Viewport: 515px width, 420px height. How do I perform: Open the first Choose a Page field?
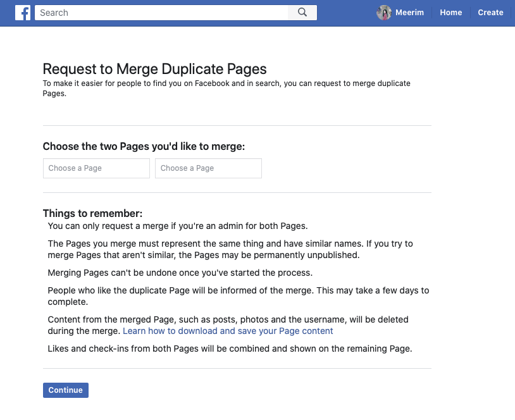[96, 168]
